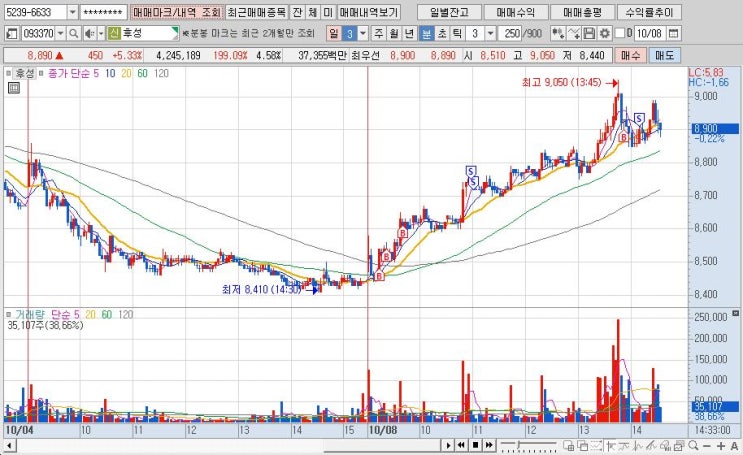
Task: Click the crosshair line tool icon
Action: (x=611, y=446)
